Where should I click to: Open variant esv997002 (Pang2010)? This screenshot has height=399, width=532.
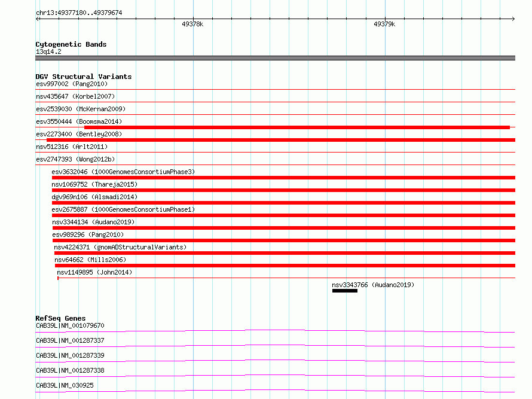point(72,84)
